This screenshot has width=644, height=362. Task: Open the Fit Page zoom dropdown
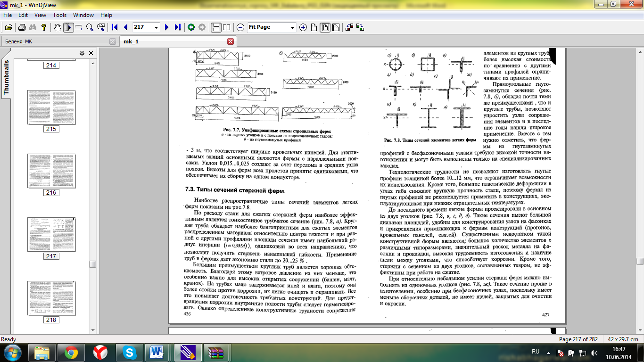(292, 27)
